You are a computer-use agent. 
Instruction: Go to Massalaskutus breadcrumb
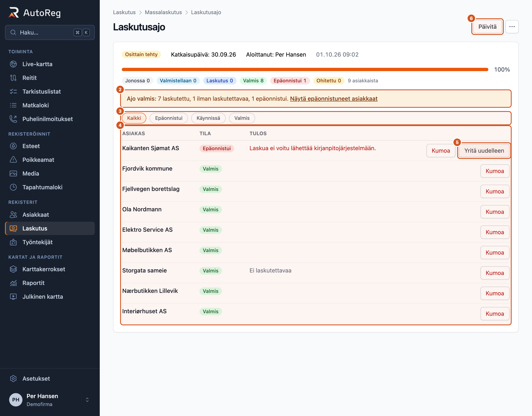coord(163,12)
